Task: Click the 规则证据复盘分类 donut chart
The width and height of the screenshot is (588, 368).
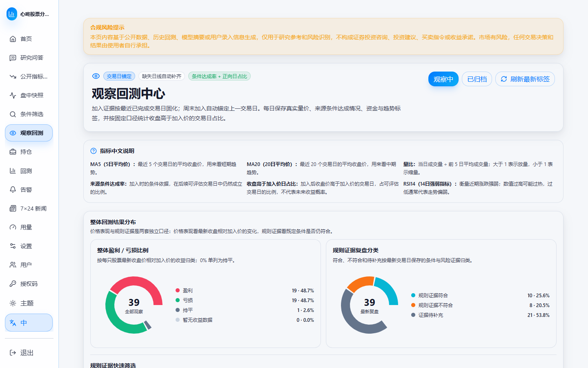Action: pos(370,305)
